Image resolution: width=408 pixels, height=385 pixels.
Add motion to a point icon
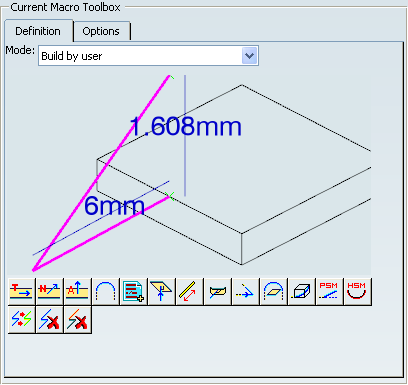tap(246, 292)
